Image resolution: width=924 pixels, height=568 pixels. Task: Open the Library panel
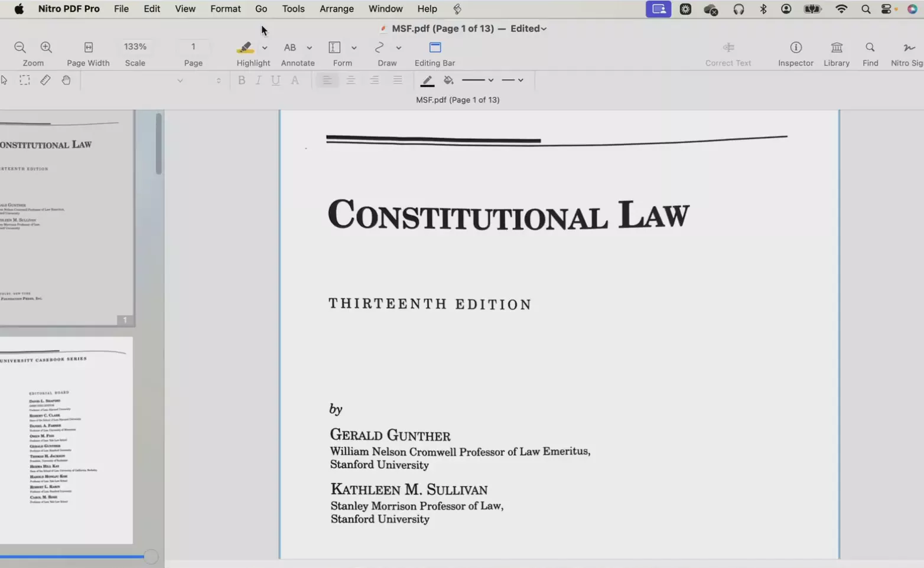click(837, 47)
